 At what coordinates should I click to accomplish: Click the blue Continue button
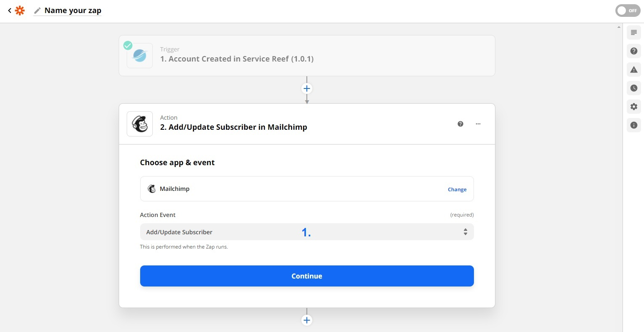(x=307, y=276)
